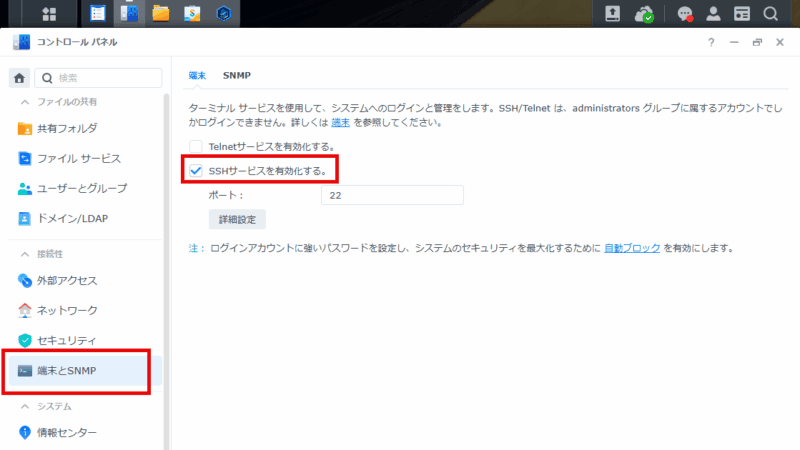Viewport: 800px width, 450px height.
Task: Open the cloud sync status icon
Action: click(644, 14)
